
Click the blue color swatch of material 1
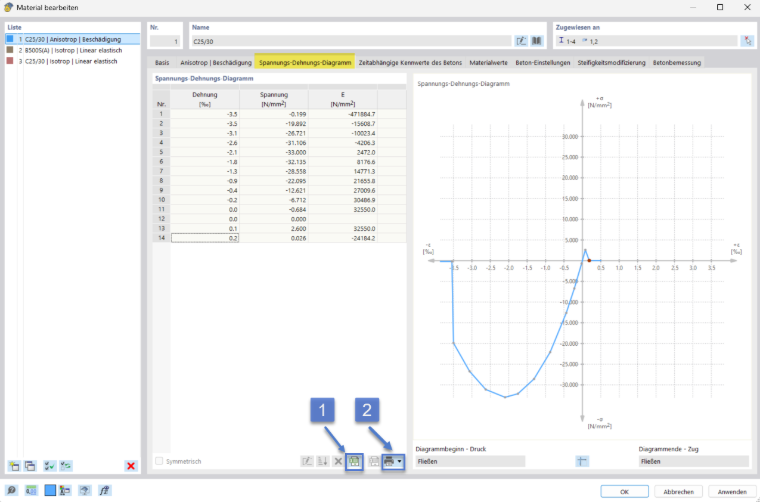[x=10, y=39]
